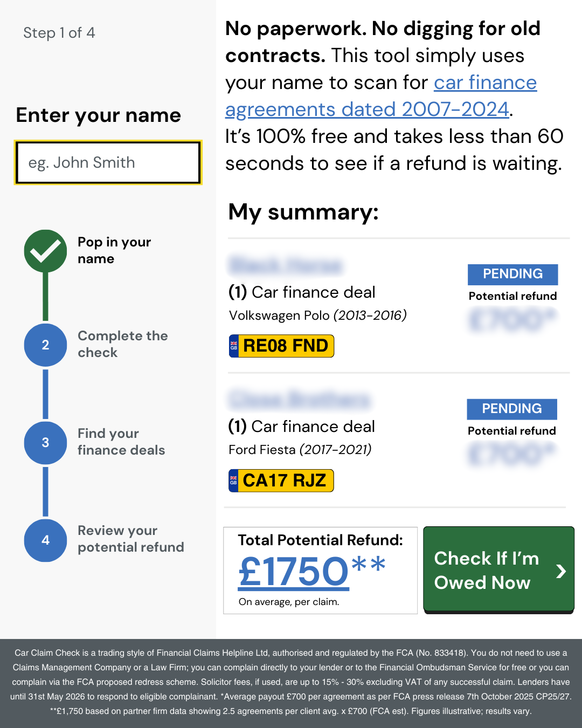Click the green checkmark step circle
582x728 pixels.
click(x=46, y=251)
